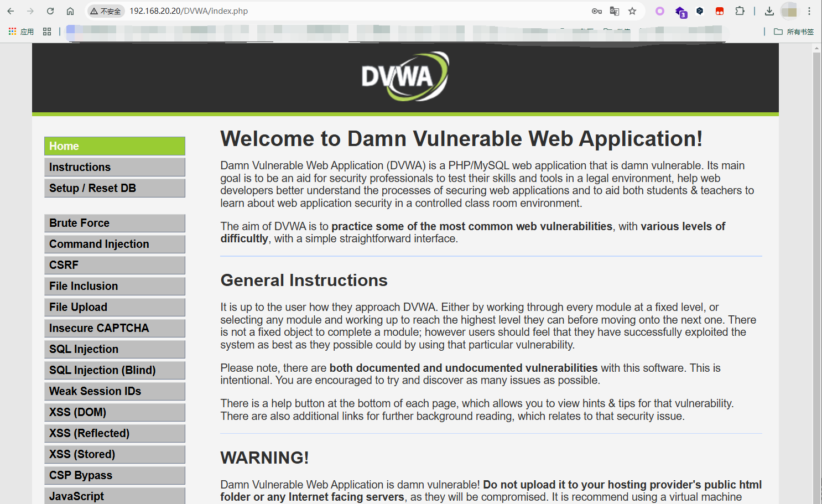
Task: Click the scrollbar up arrow
Action: tap(816, 48)
